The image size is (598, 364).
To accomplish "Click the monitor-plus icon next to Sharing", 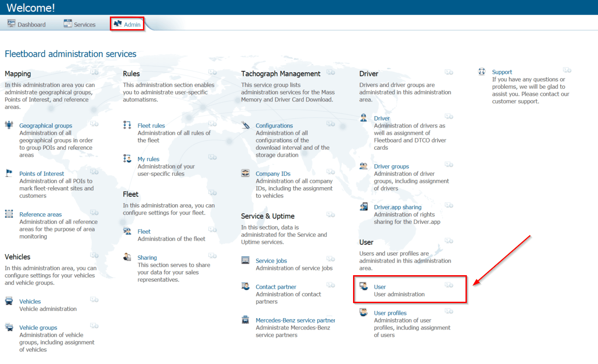I will pos(212,256).
